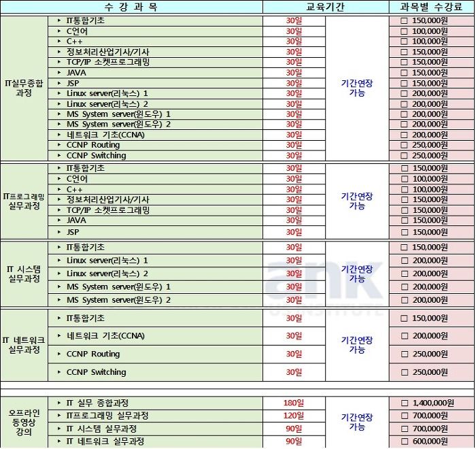Click the 과목별 수강료 column header
The width and height of the screenshot is (476, 449).
pos(431,7)
